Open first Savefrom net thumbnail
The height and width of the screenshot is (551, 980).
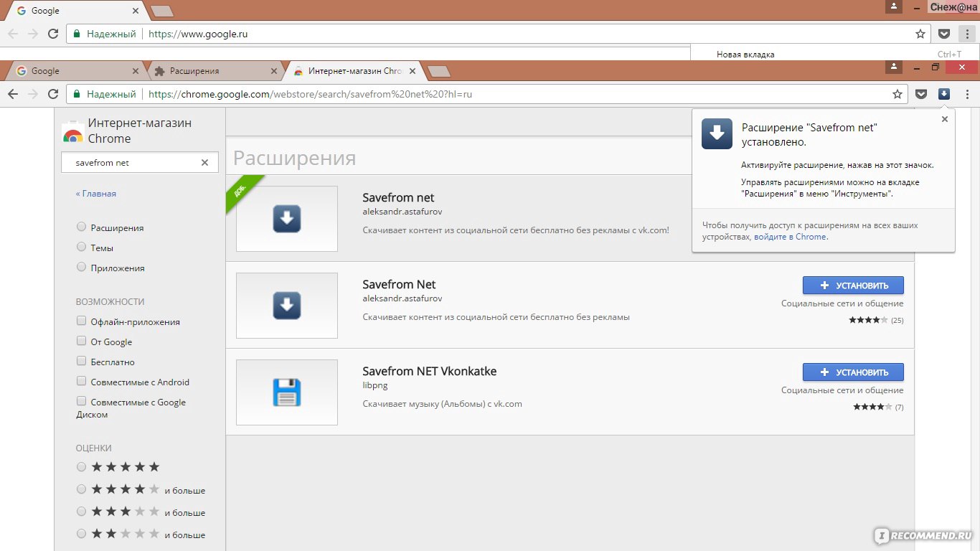click(x=287, y=219)
